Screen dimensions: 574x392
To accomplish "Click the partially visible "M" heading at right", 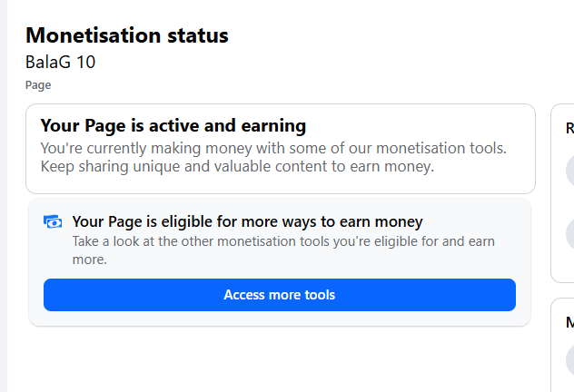I will 569,322.
